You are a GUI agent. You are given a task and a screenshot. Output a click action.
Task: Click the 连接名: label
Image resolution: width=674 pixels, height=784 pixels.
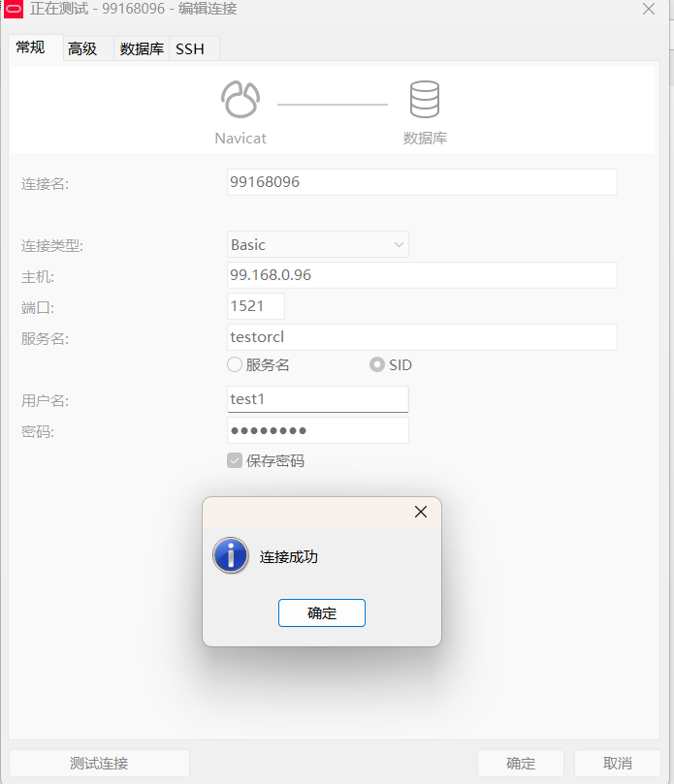click(x=45, y=184)
